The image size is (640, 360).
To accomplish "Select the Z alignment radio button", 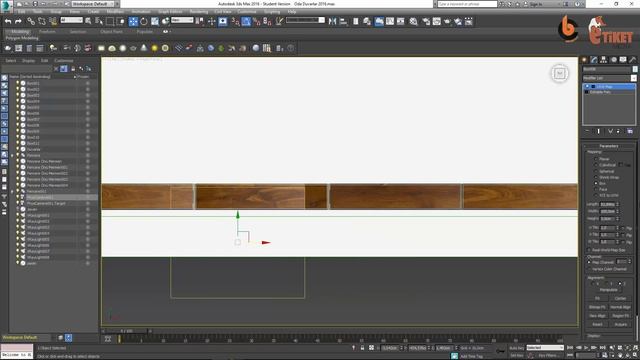I will click(x=620, y=283).
